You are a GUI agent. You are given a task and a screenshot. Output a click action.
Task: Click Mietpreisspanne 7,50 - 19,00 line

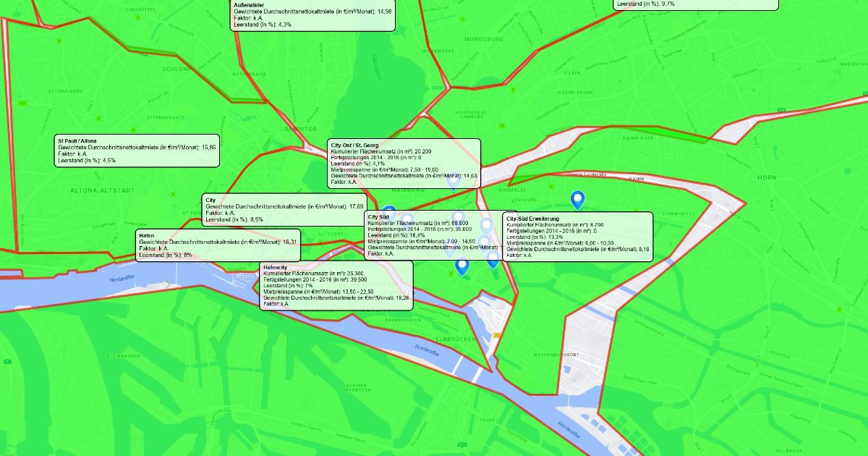point(384,169)
